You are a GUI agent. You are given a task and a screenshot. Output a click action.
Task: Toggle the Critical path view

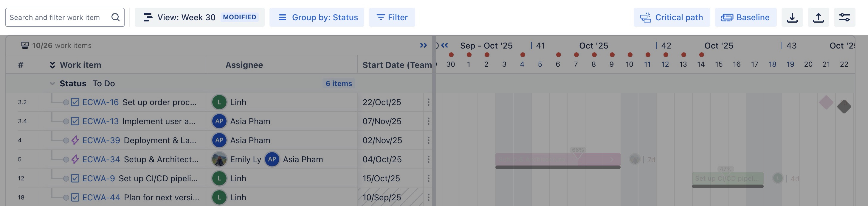[x=672, y=17]
